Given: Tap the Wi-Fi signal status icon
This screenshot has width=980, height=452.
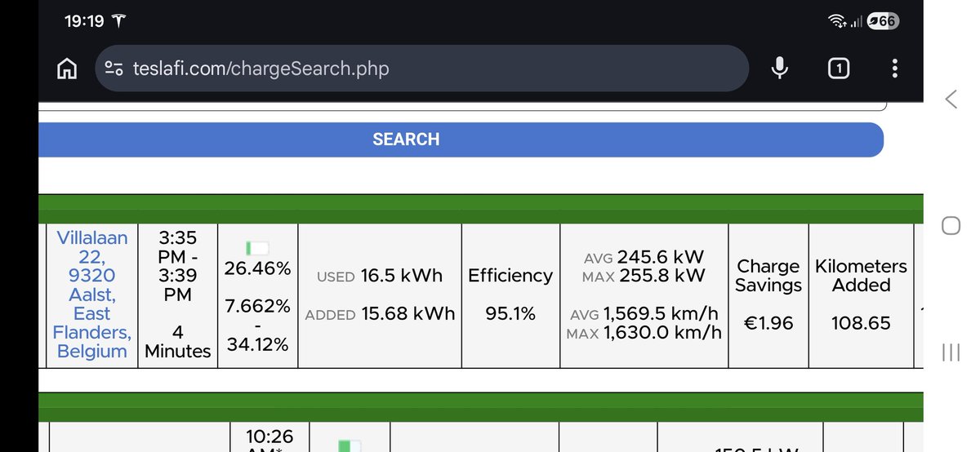Looking at the screenshot, I should tap(836, 21).
